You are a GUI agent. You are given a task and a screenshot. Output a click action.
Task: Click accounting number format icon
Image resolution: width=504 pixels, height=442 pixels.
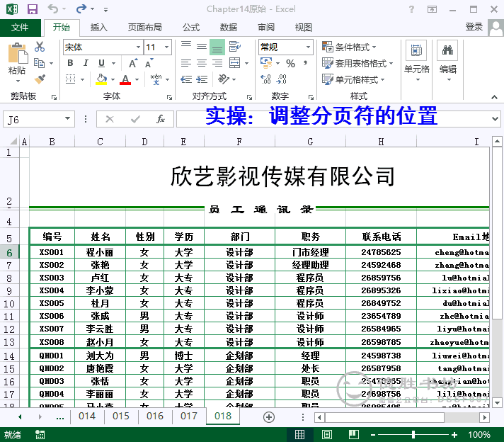266,63
